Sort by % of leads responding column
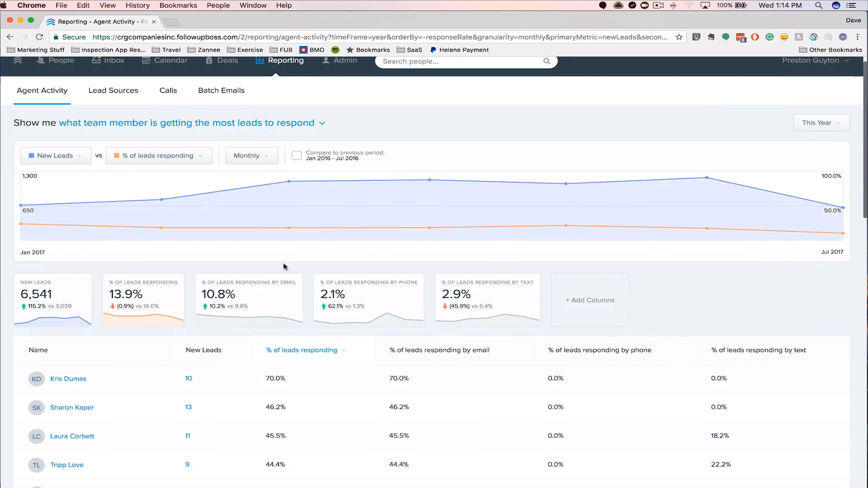The width and height of the screenshot is (868, 488). pos(302,350)
